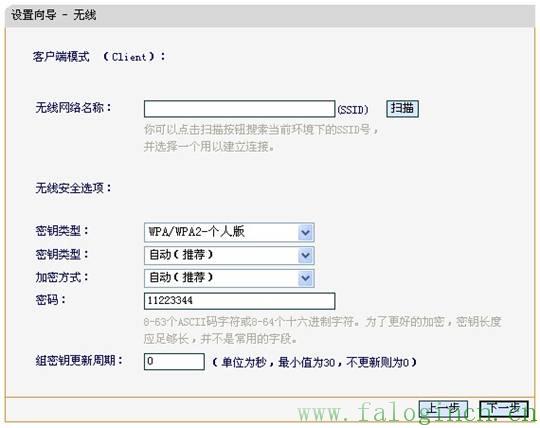The height and width of the screenshot is (428, 540).
Task: Click the 无线安全选项 section label
Action: click(x=73, y=188)
